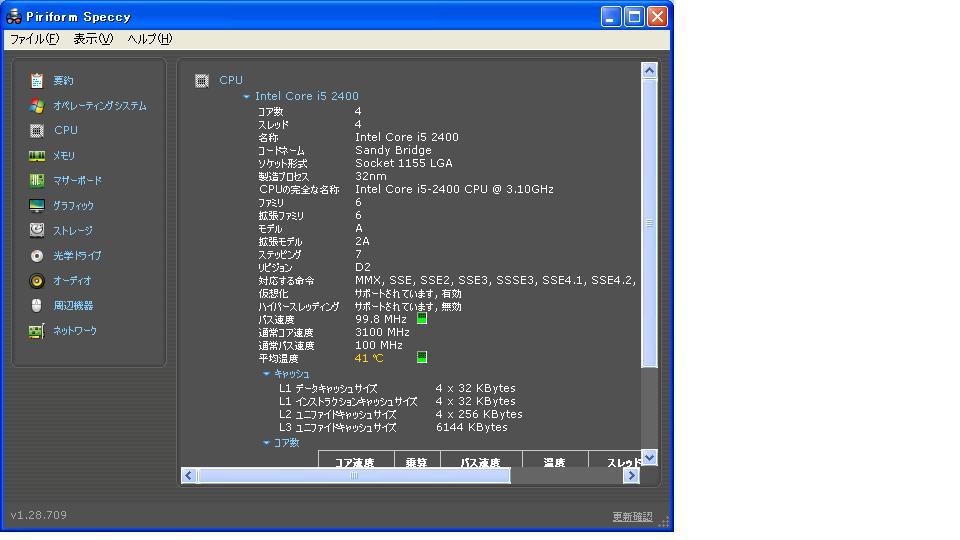Click the マザーボード circuit board icon
Screen dimensions: 960x540
click(x=37, y=181)
